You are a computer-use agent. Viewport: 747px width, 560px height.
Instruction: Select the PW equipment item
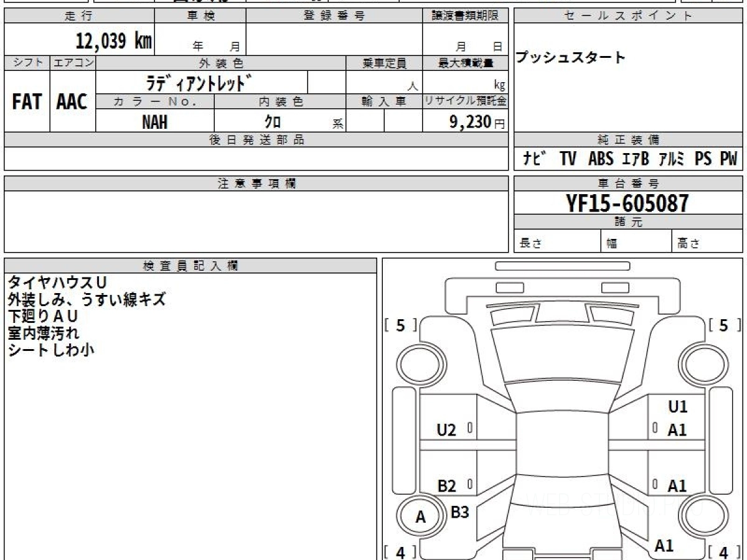728,159
